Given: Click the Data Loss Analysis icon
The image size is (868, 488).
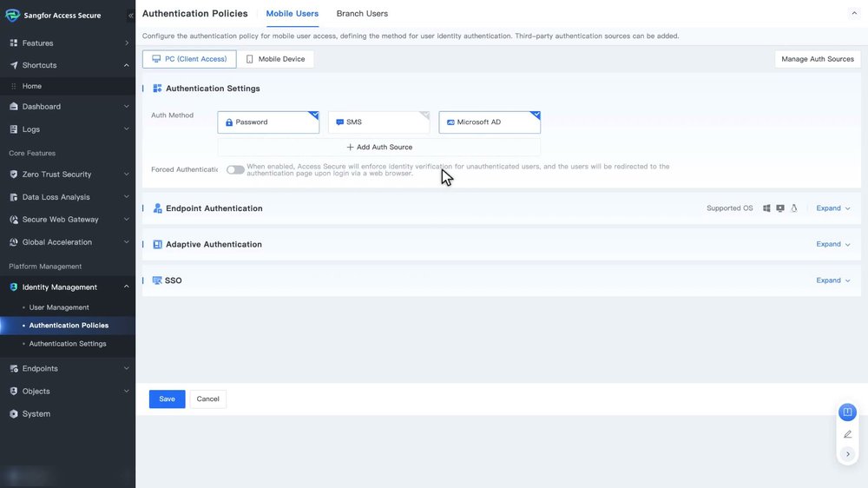Looking at the screenshot, I should click(x=14, y=196).
